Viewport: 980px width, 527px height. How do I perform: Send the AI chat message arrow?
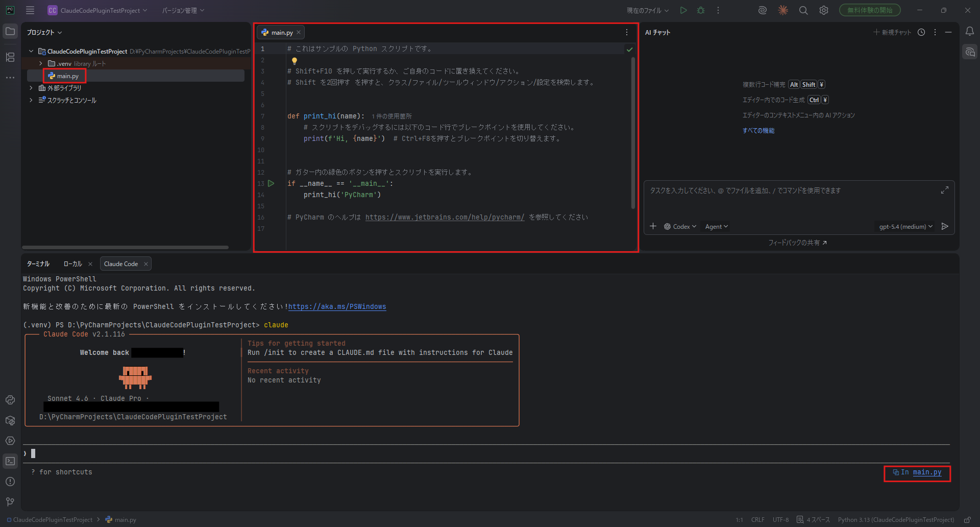point(945,226)
